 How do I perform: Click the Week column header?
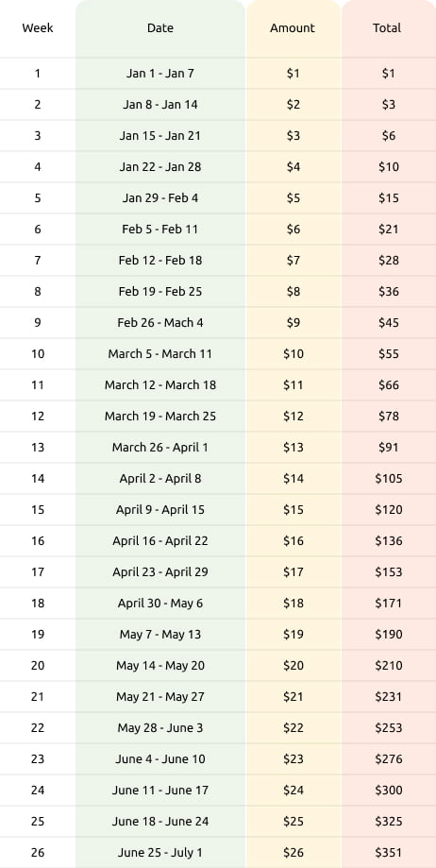pyautogui.click(x=38, y=27)
